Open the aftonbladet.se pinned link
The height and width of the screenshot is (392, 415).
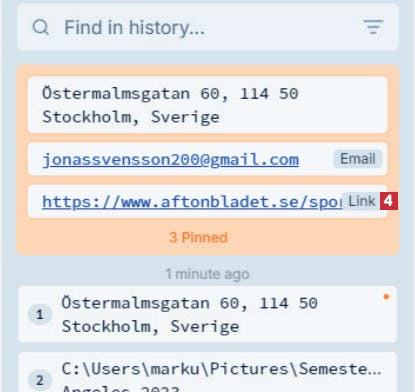(192, 202)
